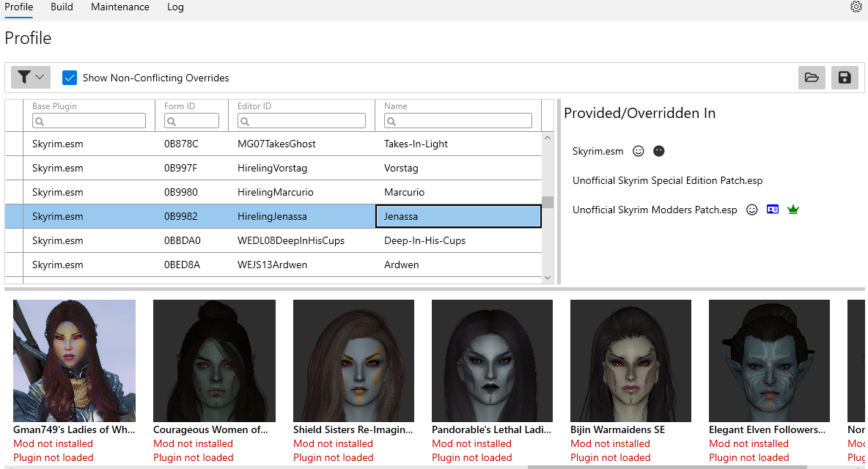The image size is (868, 469).
Task: Toggle Show Non-Conflicting Overrides checkbox
Action: (x=69, y=78)
